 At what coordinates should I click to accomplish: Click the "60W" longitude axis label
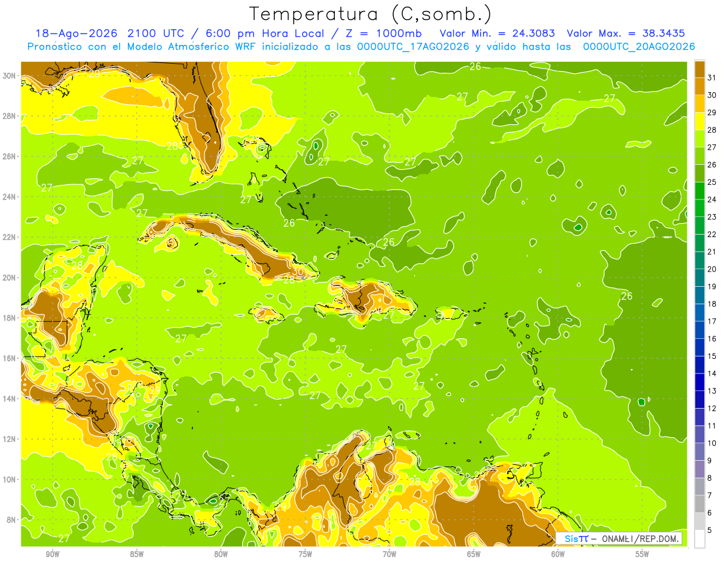(558, 554)
